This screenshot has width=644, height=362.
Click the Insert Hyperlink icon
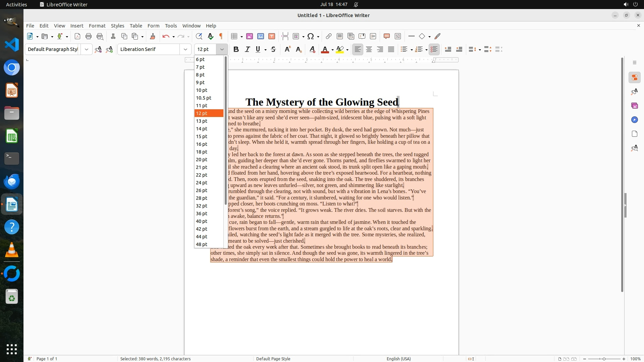coord(329,36)
